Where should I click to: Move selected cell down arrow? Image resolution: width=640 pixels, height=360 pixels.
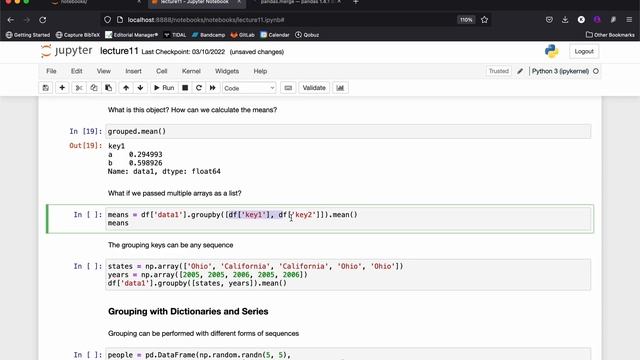(140, 88)
